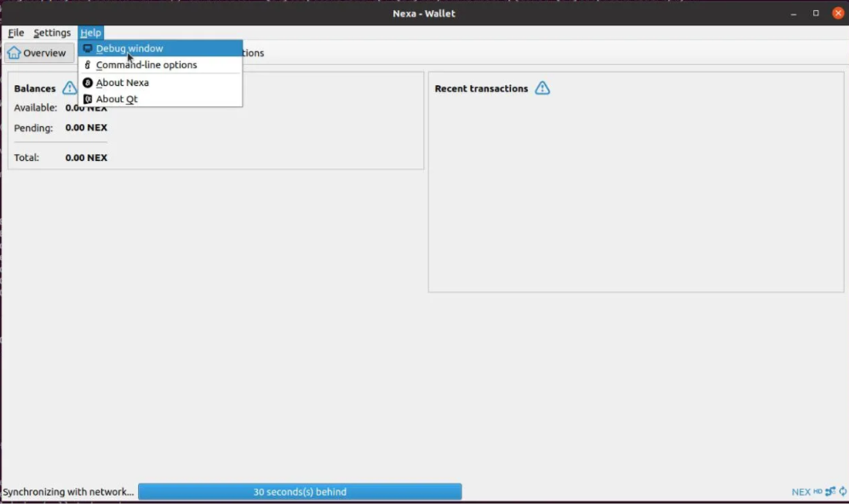Viewport: 849px width, 504px height.
Task: Click the Command-line options icon
Action: tap(88, 66)
